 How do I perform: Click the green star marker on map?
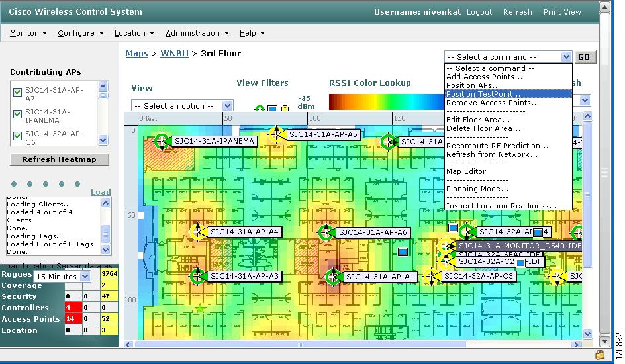click(x=200, y=308)
